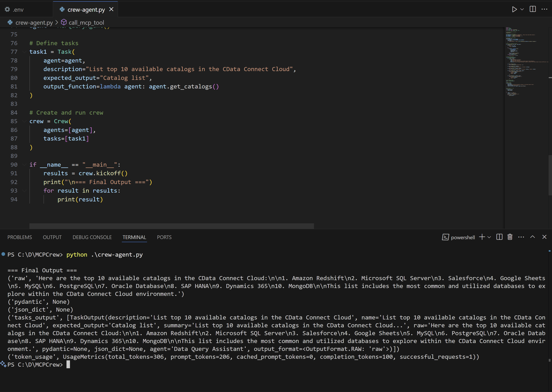Open More Actions in editor toolbar

coord(545,9)
